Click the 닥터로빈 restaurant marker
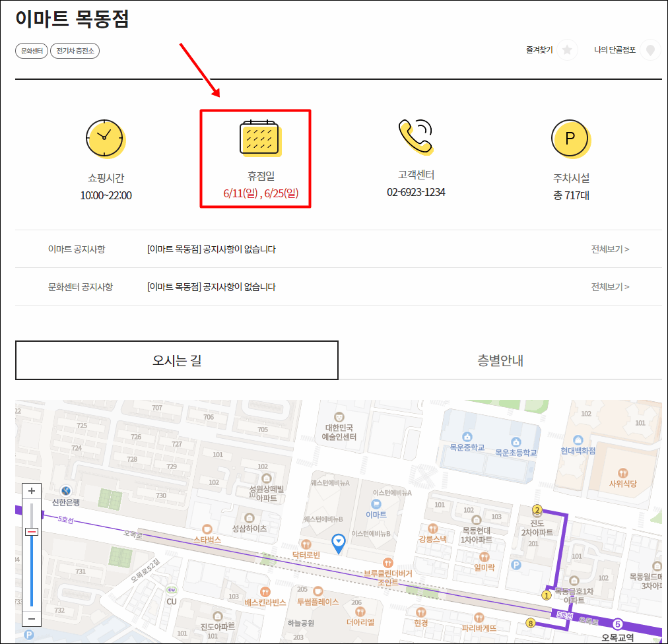 306,544
